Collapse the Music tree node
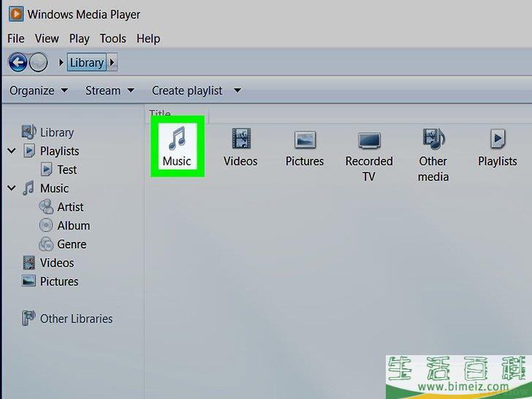The height and width of the screenshot is (399, 532). (12, 188)
